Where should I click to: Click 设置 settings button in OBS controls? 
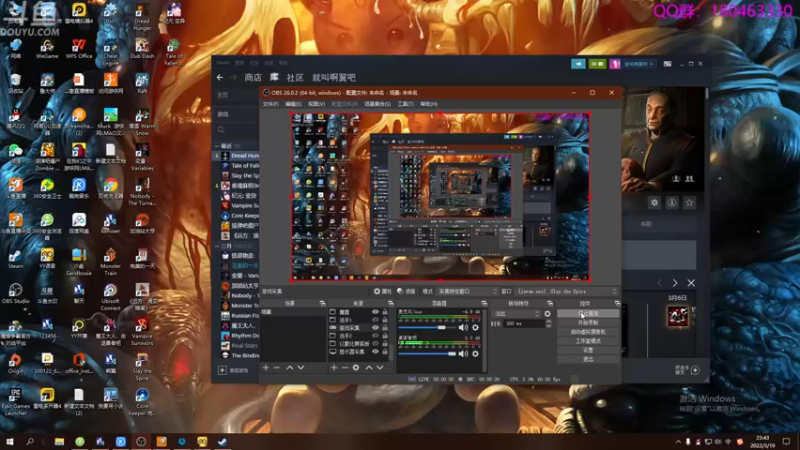[588, 350]
